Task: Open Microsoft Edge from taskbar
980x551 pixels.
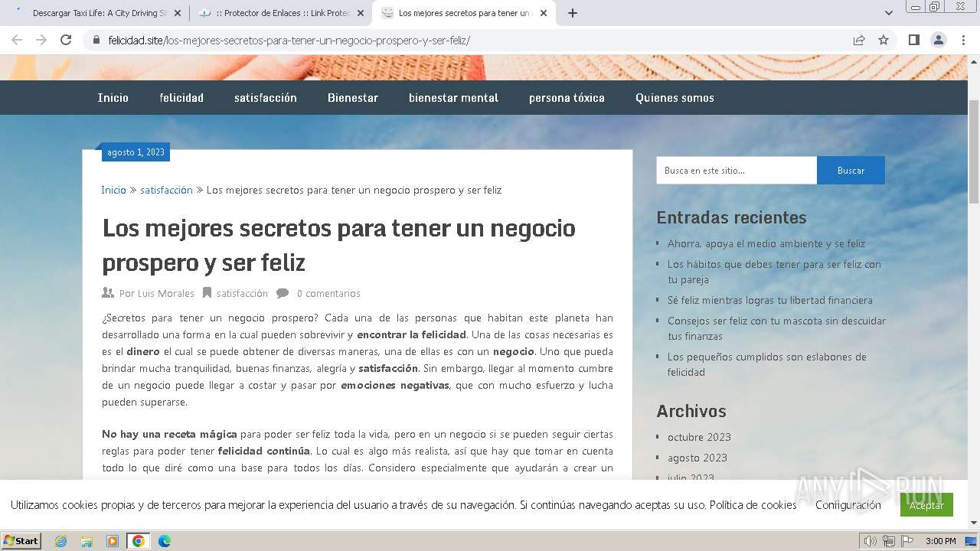Action: click(164, 541)
